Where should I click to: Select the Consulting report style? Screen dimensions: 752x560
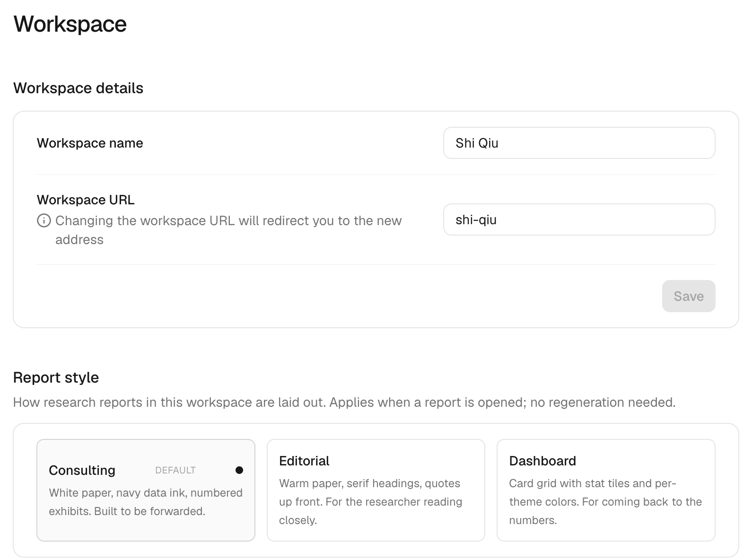point(146,490)
